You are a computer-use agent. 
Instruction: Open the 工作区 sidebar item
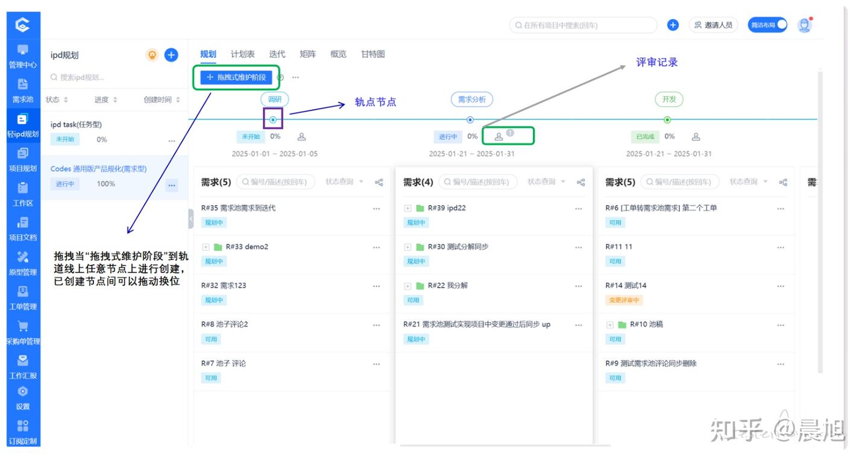(x=23, y=194)
